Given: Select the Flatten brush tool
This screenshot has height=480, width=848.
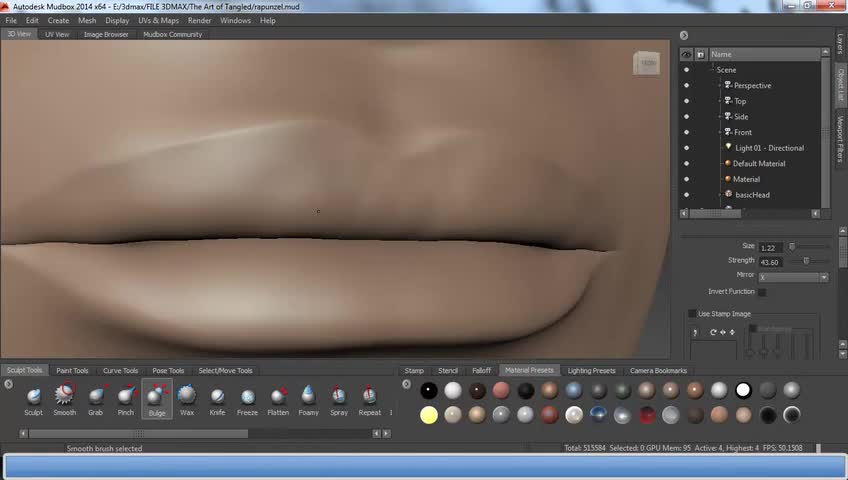Looking at the screenshot, I should pyautogui.click(x=278, y=401).
